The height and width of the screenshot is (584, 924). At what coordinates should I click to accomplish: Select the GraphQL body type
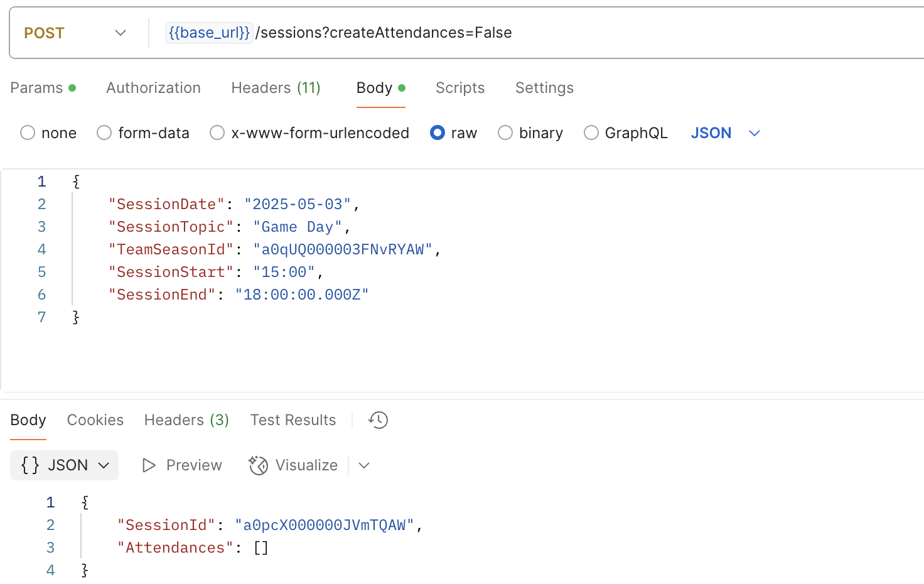[626, 133]
